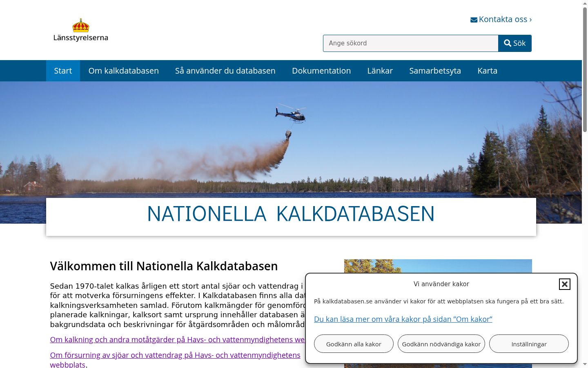
Task: Open the Dokumentation menu item
Action: 321,71
